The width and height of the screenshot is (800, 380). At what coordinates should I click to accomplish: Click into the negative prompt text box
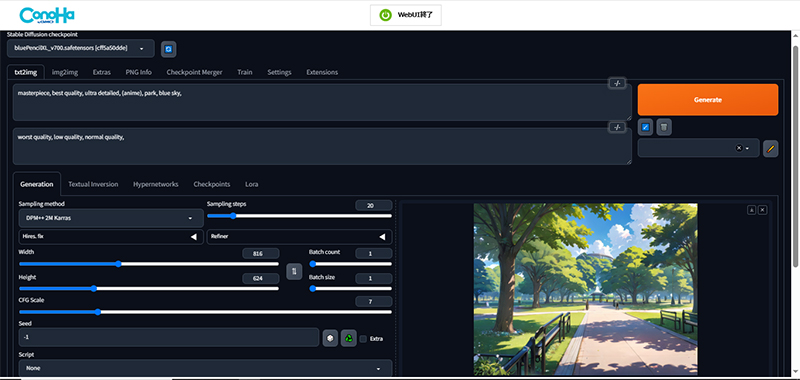(322, 146)
